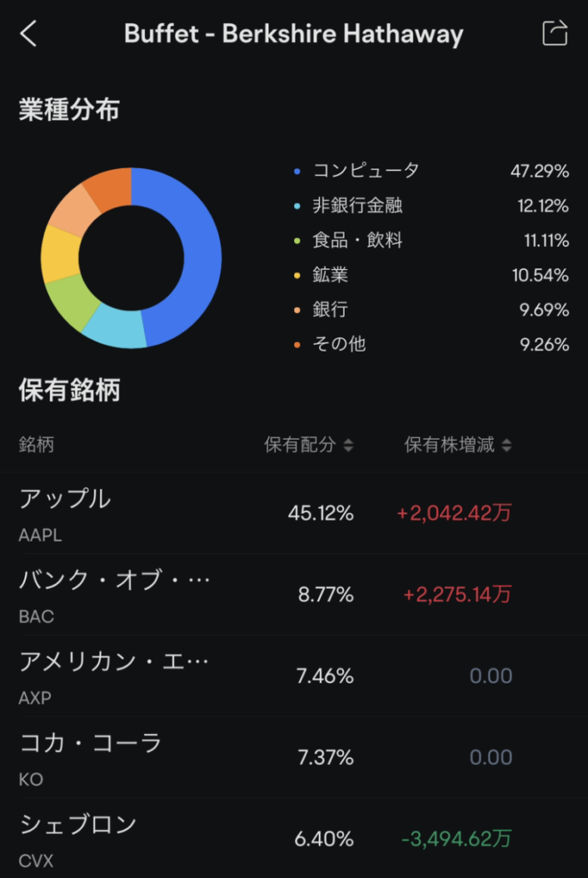This screenshot has height=878, width=588.
Task: Open the バンク・オブ BAC holding row
Action: click(x=294, y=594)
